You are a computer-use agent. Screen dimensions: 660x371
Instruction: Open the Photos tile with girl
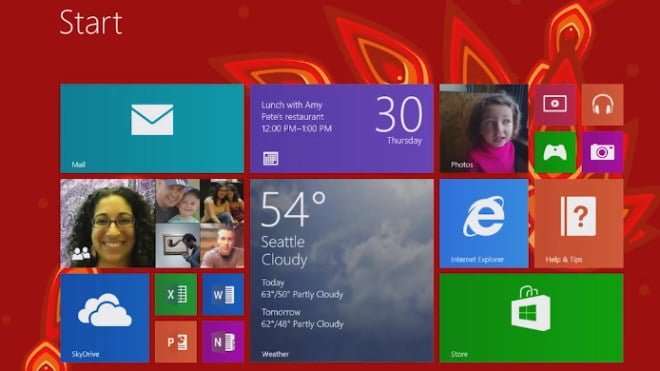pyautogui.click(x=484, y=128)
